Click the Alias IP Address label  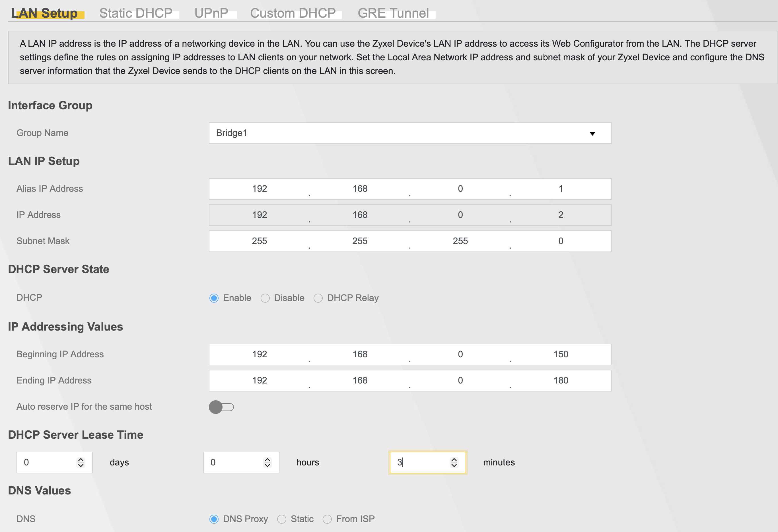coord(50,189)
